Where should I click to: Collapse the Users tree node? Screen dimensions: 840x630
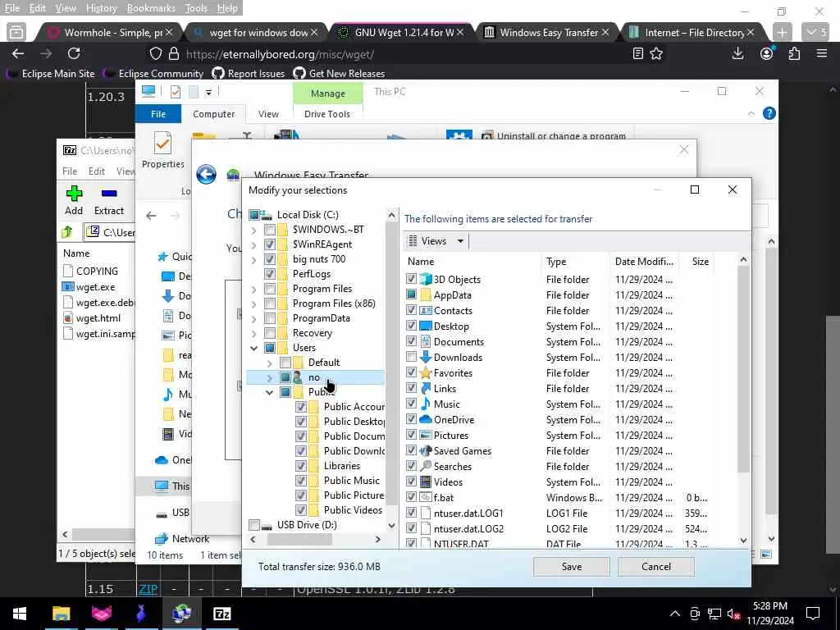click(x=254, y=348)
